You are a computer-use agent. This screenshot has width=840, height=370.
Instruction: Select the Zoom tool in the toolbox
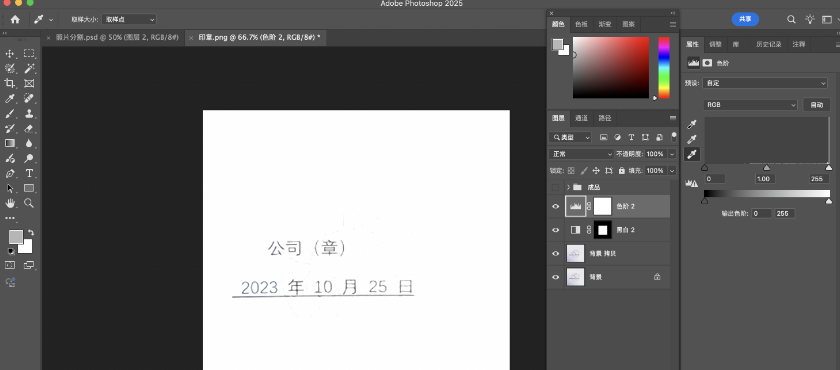tap(29, 203)
